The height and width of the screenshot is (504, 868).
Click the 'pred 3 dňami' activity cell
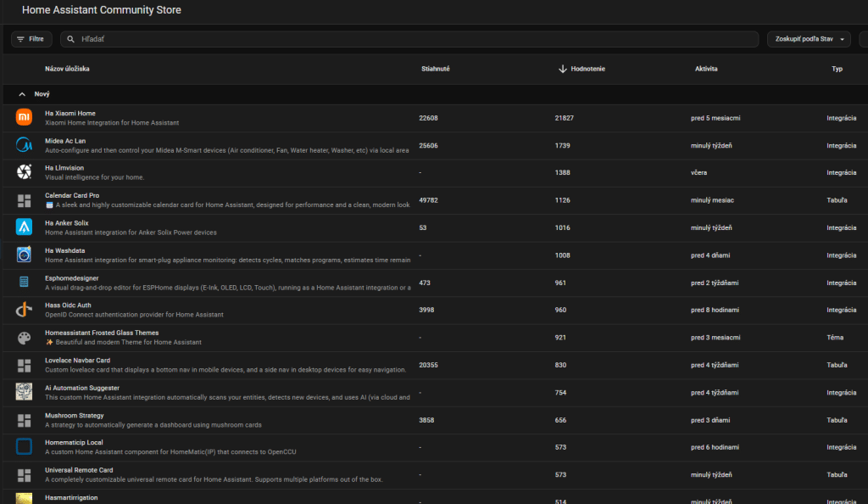pos(710,420)
